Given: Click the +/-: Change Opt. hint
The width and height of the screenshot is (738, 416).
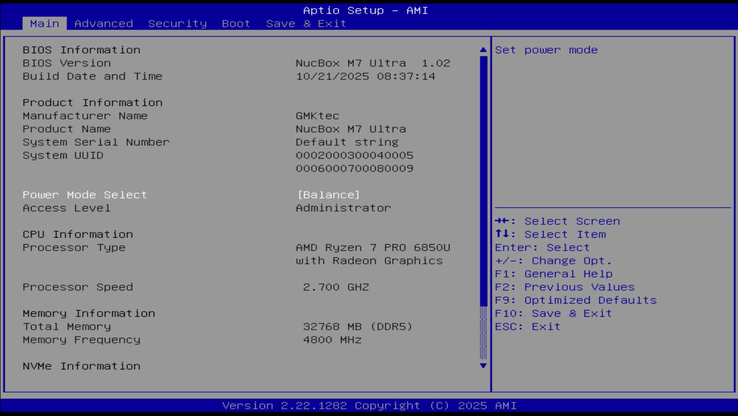Looking at the screenshot, I should pos(553,261).
